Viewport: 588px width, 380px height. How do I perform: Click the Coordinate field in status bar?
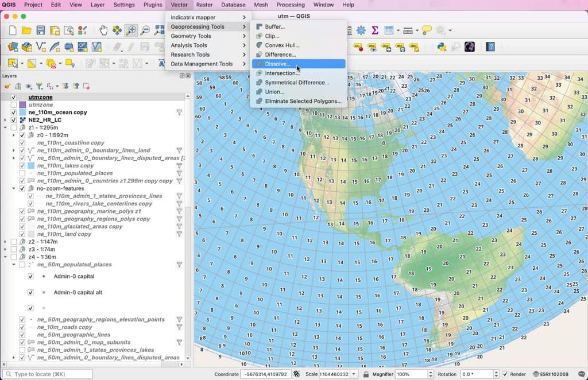point(266,374)
